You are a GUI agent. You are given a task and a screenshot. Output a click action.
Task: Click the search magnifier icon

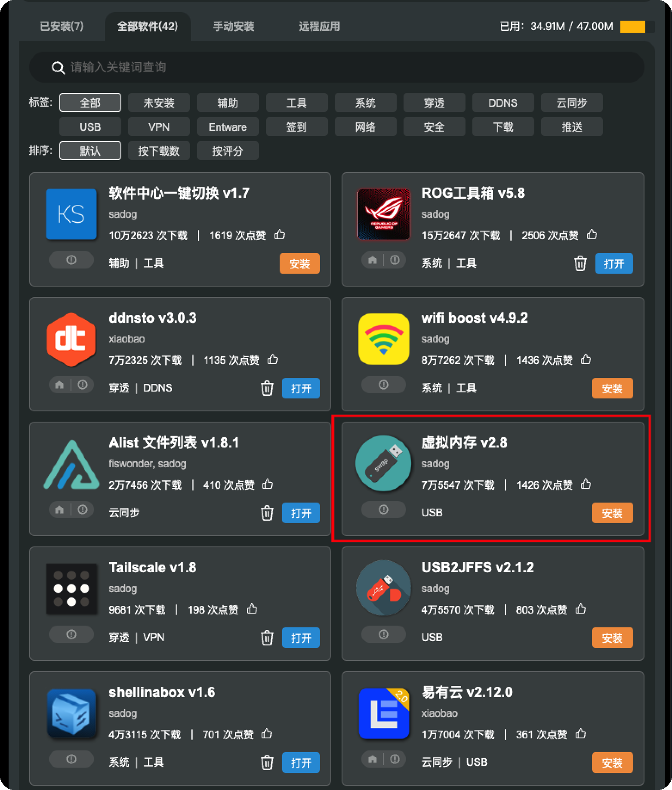[x=58, y=68]
